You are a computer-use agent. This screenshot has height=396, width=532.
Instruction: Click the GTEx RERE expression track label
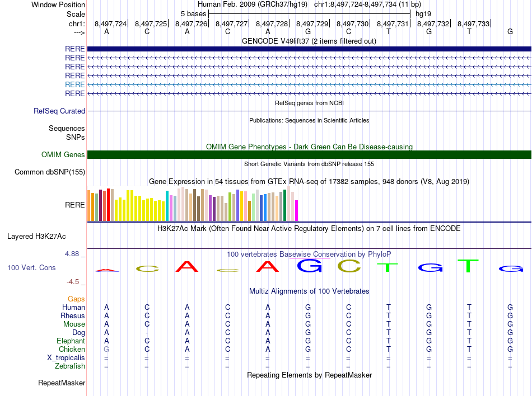[74, 205]
